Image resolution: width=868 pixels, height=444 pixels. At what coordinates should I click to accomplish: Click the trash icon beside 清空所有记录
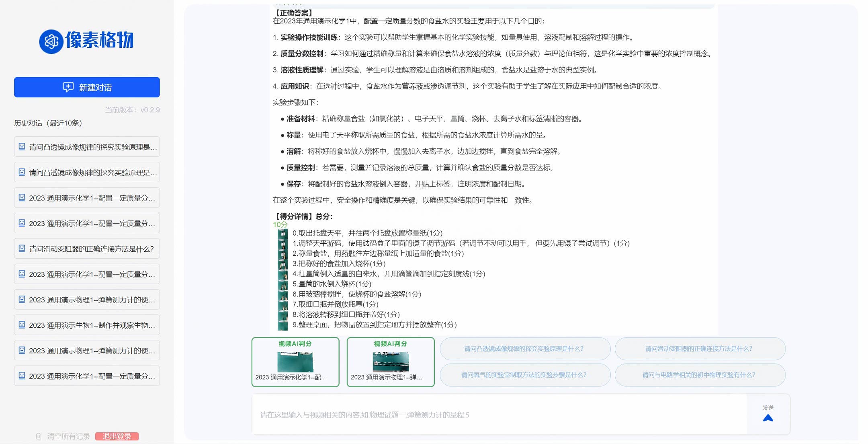[39, 436]
